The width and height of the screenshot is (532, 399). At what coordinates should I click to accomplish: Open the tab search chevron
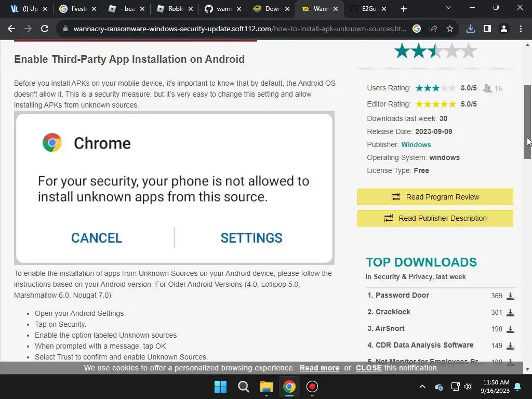click(448, 7)
